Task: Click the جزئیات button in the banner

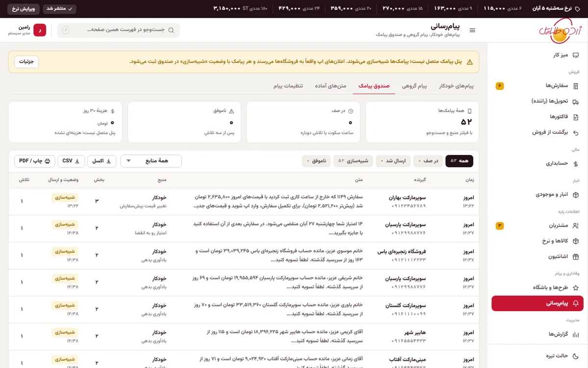Action: tap(26, 62)
